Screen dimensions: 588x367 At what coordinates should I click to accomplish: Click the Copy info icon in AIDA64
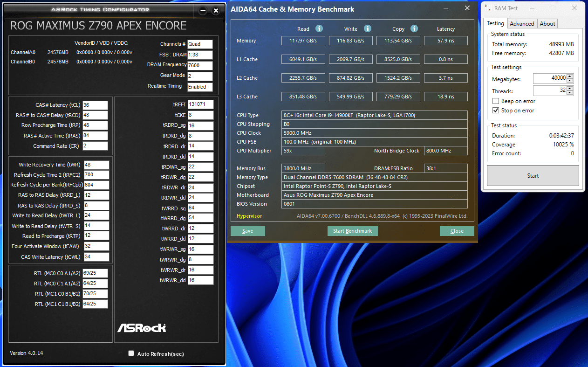414,28
